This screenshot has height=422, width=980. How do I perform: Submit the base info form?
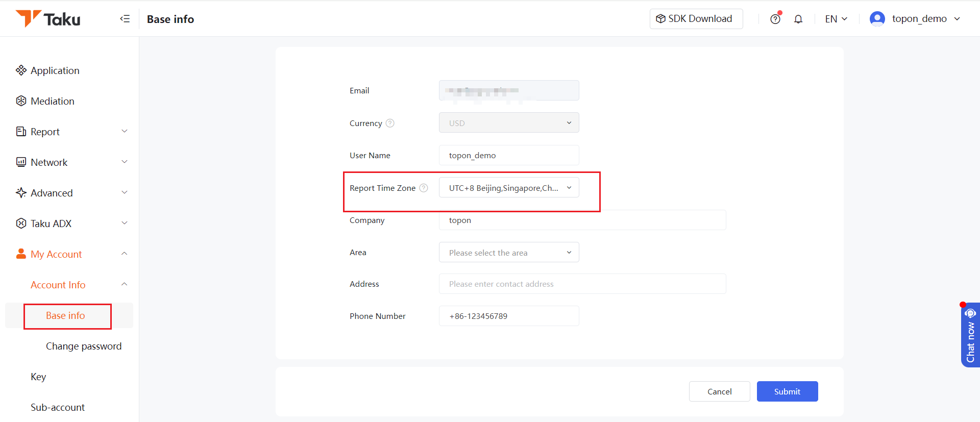(x=787, y=391)
